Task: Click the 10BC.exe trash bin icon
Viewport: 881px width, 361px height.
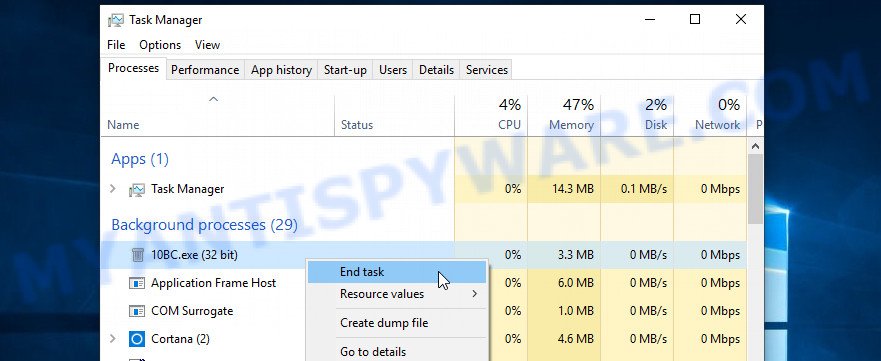Action: [x=138, y=255]
